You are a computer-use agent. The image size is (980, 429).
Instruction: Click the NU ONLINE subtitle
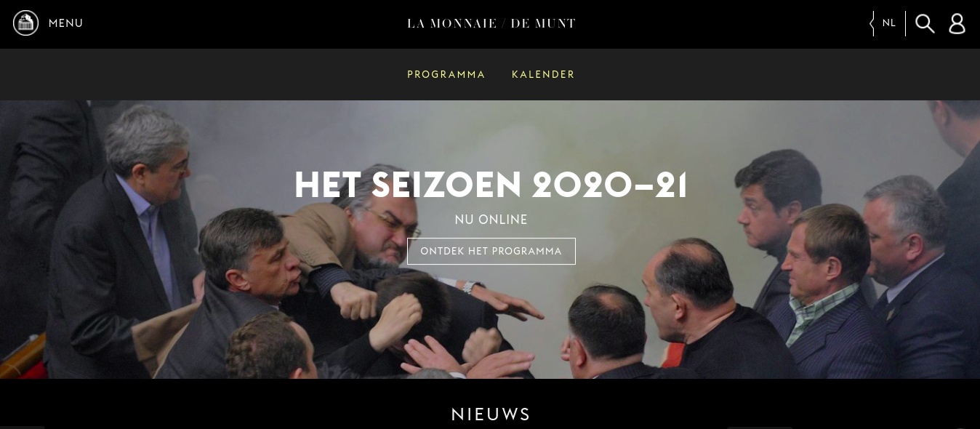pos(491,220)
